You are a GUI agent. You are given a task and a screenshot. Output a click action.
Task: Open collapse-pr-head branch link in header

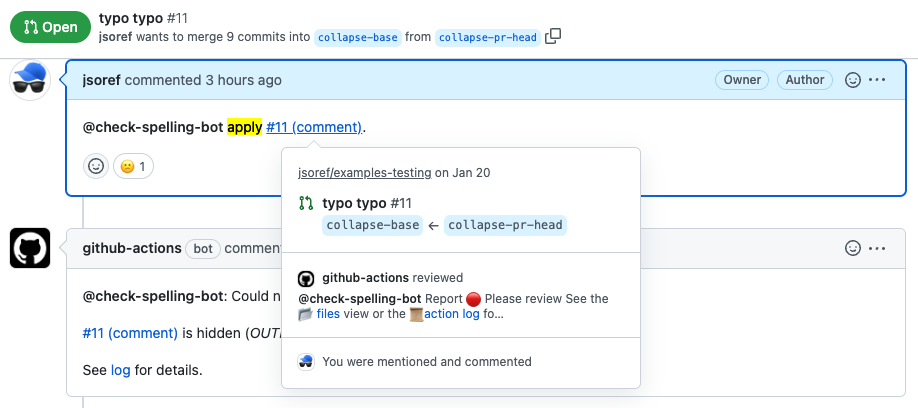click(488, 37)
